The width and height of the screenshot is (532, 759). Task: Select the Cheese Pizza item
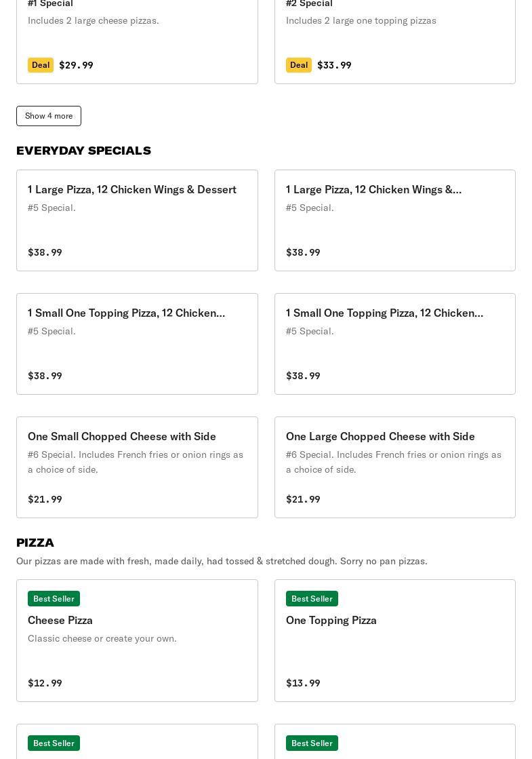[137, 640]
